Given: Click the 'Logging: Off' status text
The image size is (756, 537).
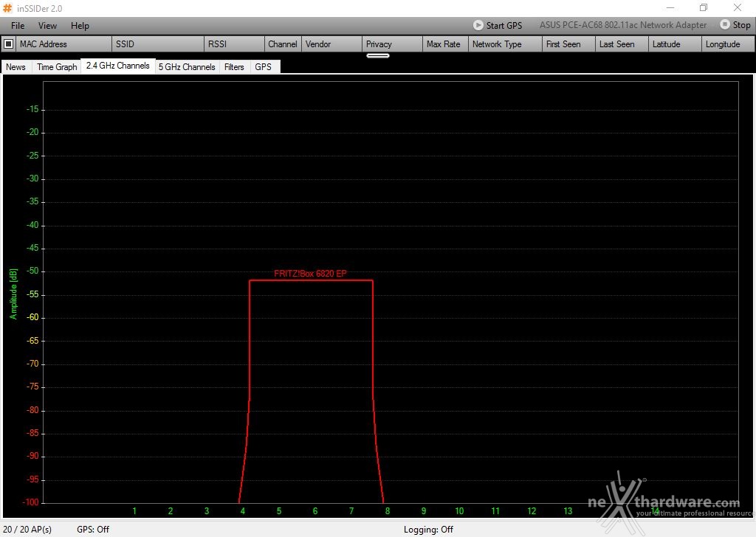Looking at the screenshot, I should pyautogui.click(x=429, y=530).
